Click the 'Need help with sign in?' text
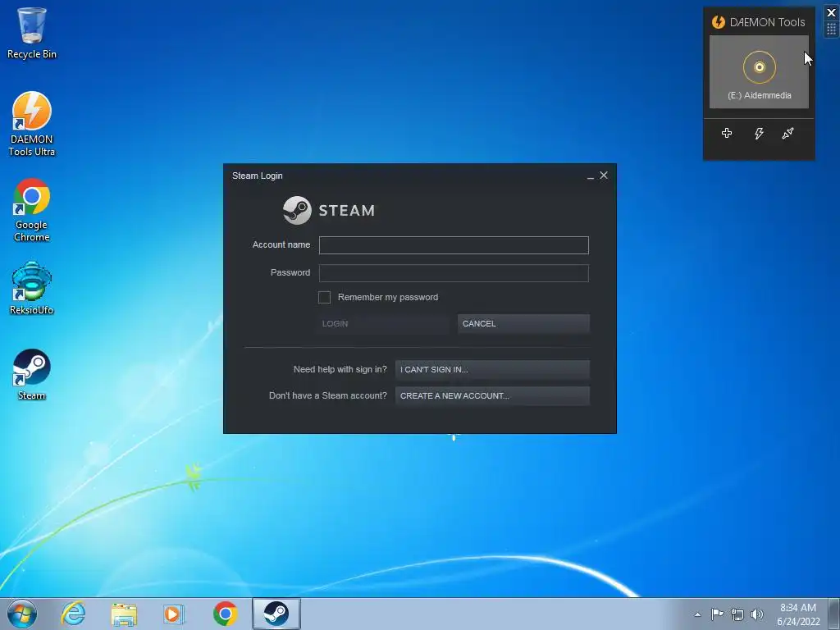Screen dimensions: 840x630 click(x=340, y=369)
